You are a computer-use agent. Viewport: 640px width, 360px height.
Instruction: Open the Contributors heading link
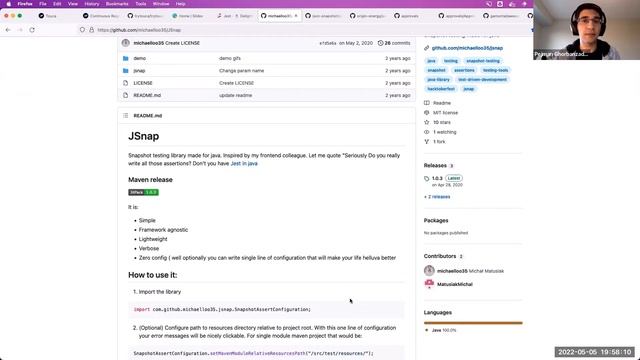click(440, 256)
